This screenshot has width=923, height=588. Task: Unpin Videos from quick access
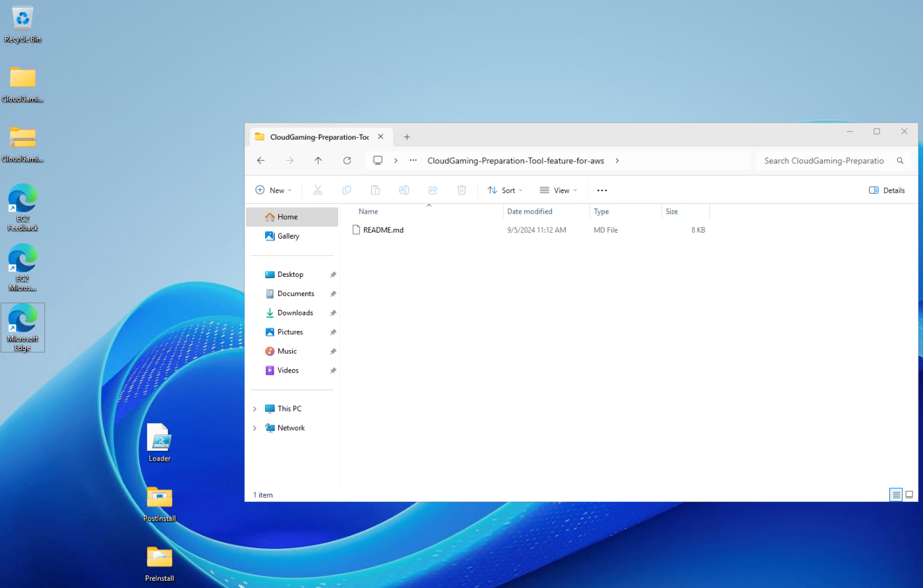click(x=333, y=370)
